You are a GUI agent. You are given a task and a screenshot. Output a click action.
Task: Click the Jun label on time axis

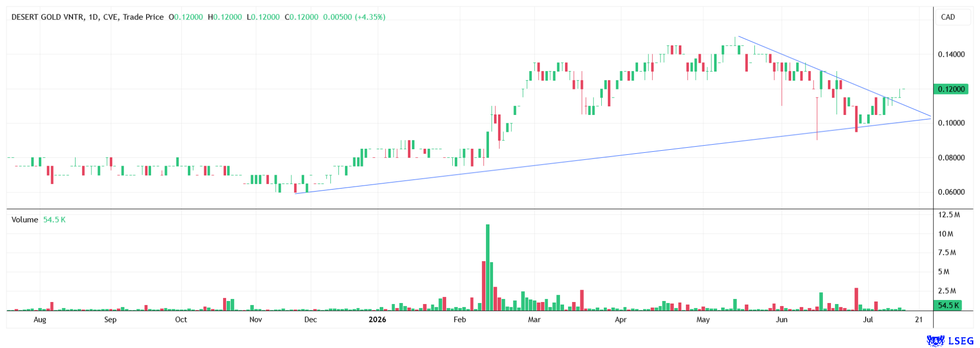pyautogui.click(x=781, y=319)
